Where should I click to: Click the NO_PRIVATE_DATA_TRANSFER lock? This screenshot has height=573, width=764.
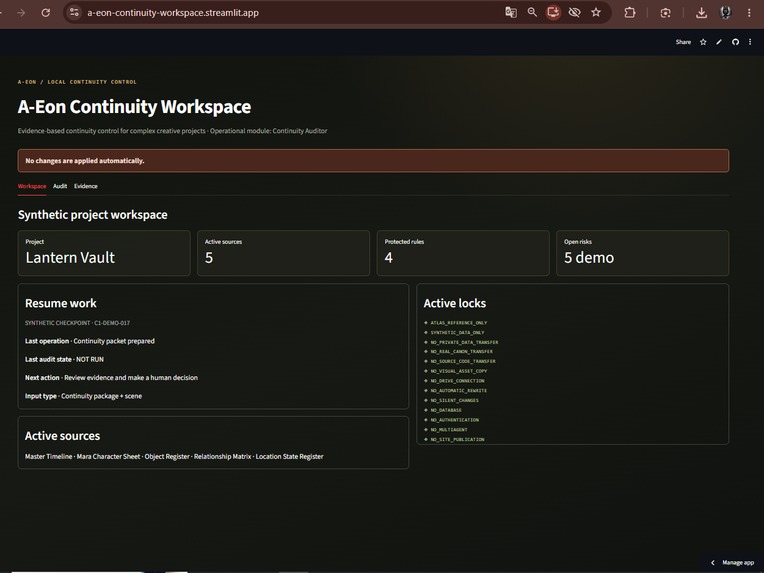(464, 342)
